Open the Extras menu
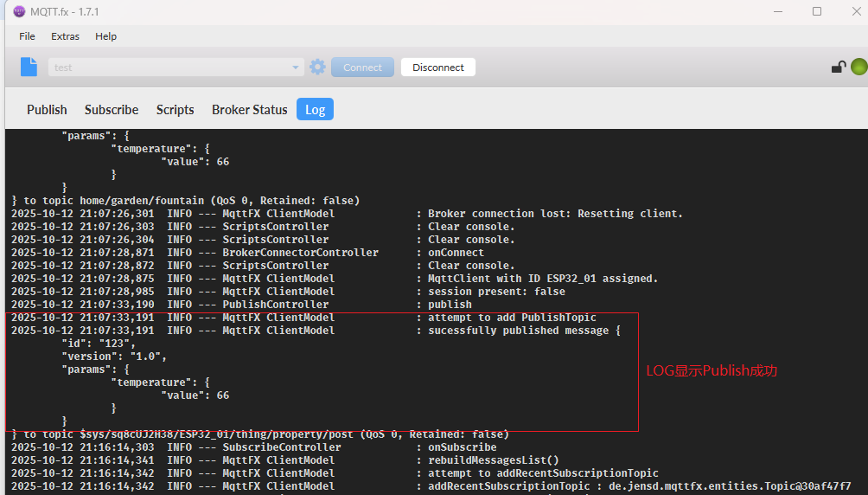This screenshot has width=868, height=495. (x=66, y=36)
